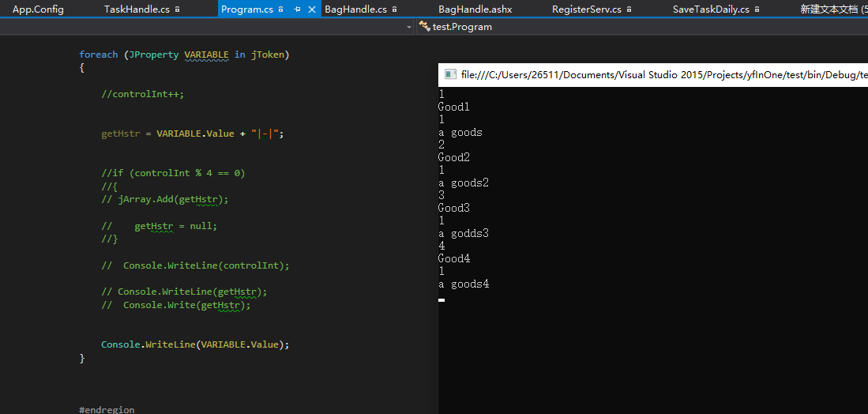Select the Program.cs tab
Image resolution: width=868 pixels, height=414 pixels.
tap(247, 9)
